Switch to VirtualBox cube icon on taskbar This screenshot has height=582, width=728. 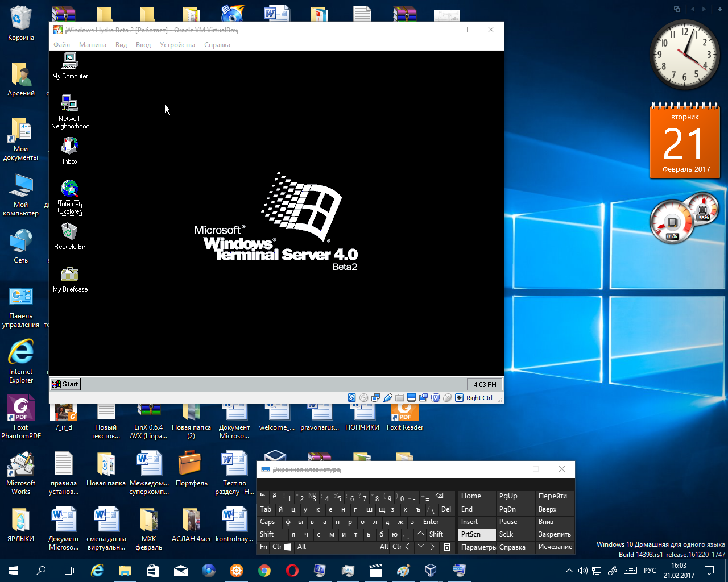(431, 570)
